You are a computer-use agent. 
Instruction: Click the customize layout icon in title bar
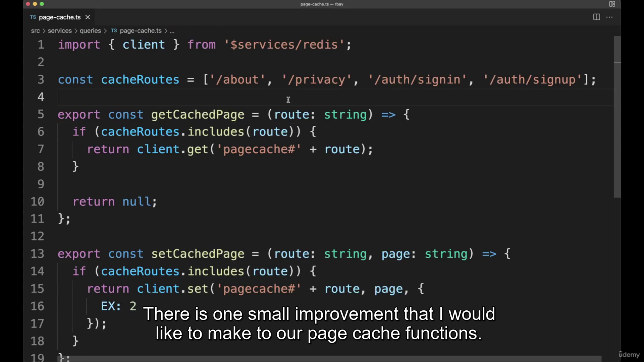612,4
